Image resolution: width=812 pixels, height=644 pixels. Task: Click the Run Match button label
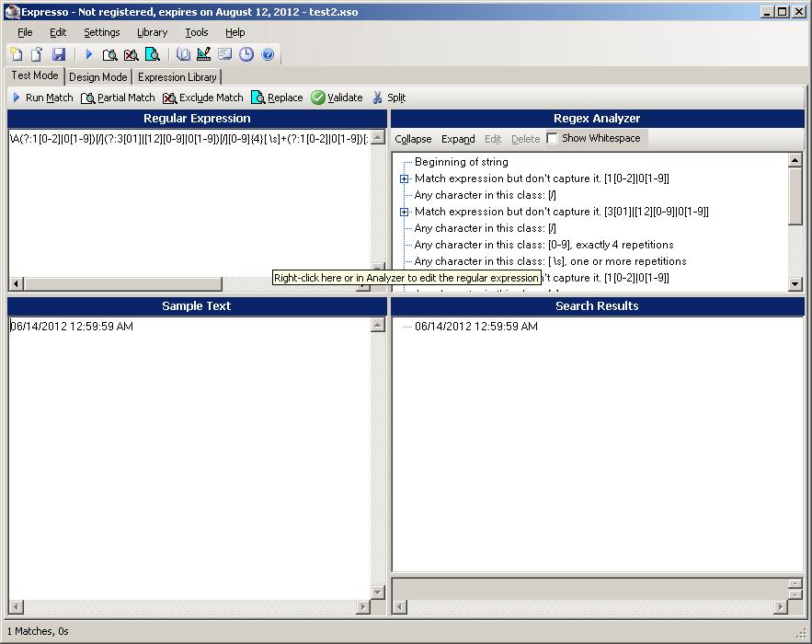pos(51,97)
